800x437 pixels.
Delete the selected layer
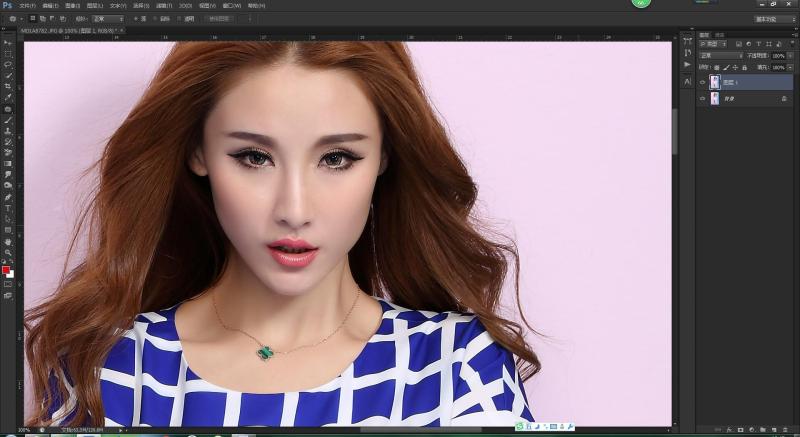point(786,430)
